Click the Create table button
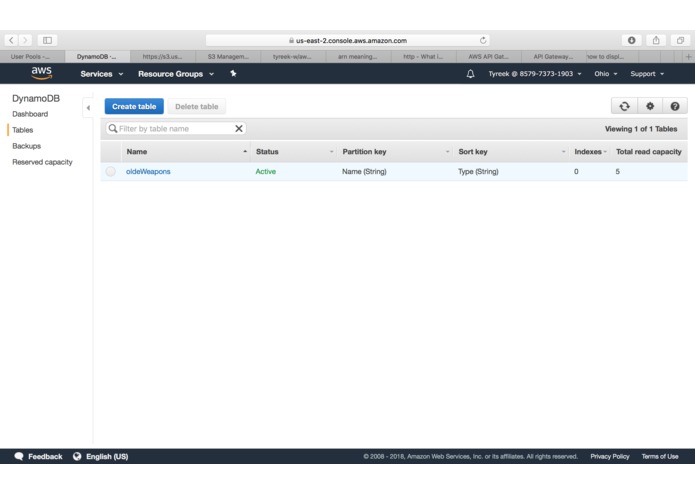Viewport: 695px width, 494px height. [134, 106]
